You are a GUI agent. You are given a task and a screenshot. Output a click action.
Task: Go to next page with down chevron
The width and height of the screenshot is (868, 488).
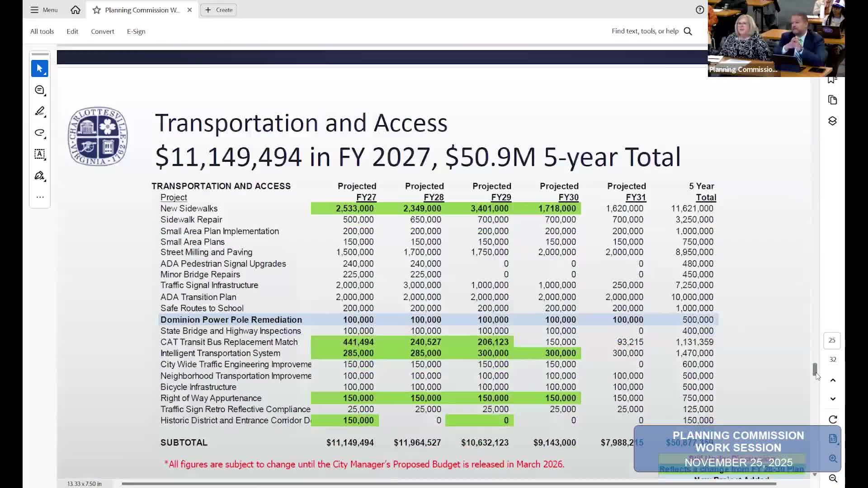833,399
